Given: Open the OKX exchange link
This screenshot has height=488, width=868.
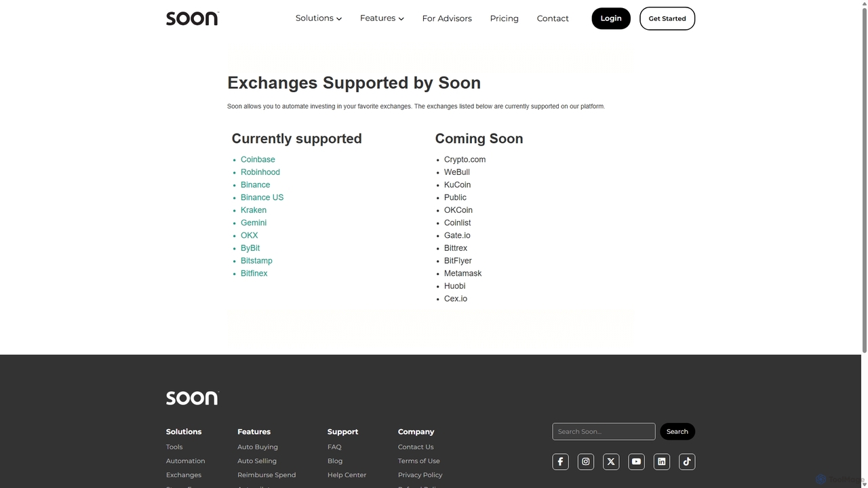Looking at the screenshot, I should point(250,235).
